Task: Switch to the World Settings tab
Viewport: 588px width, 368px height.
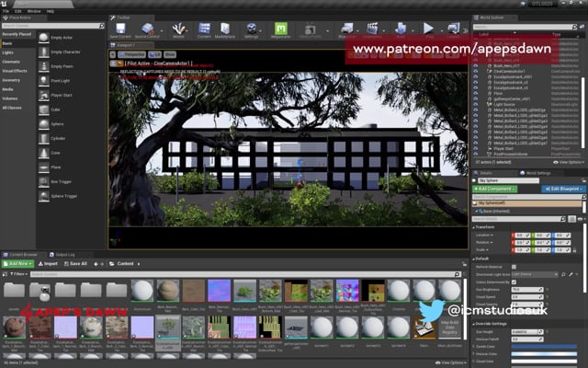Action: (536, 173)
